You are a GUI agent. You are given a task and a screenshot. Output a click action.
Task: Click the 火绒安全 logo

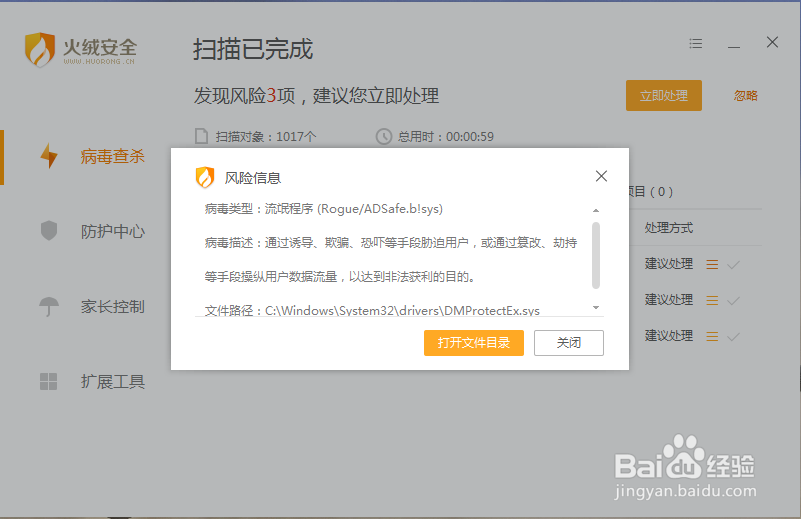click(80, 50)
